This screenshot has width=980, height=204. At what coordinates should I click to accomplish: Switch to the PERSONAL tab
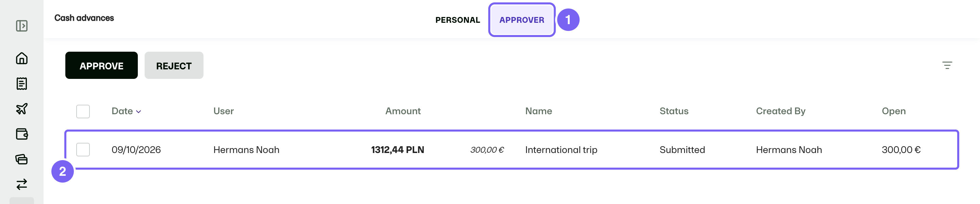click(457, 20)
